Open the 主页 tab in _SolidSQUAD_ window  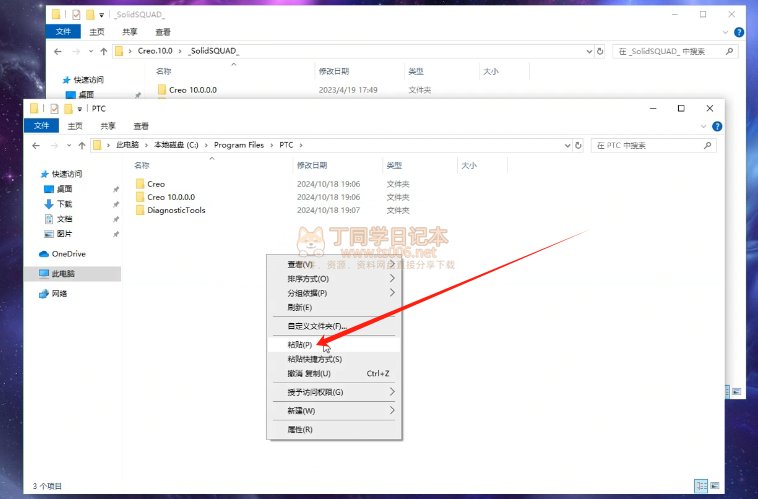coord(97,32)
